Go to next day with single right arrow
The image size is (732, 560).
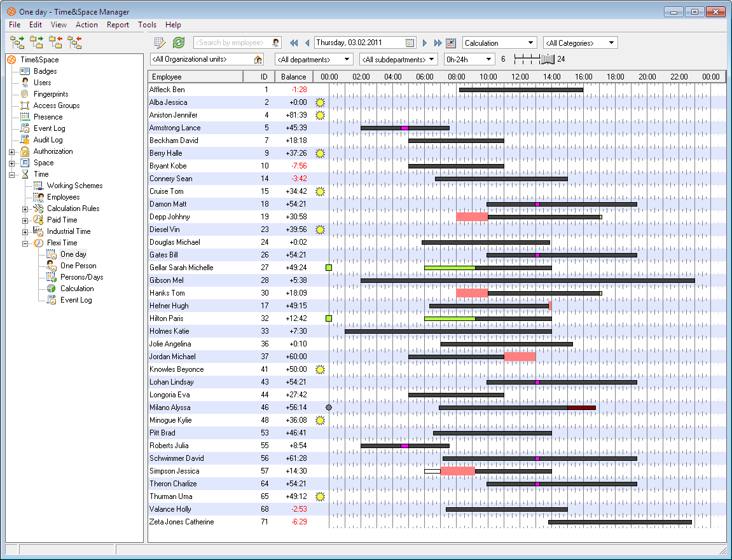point(424,43)
